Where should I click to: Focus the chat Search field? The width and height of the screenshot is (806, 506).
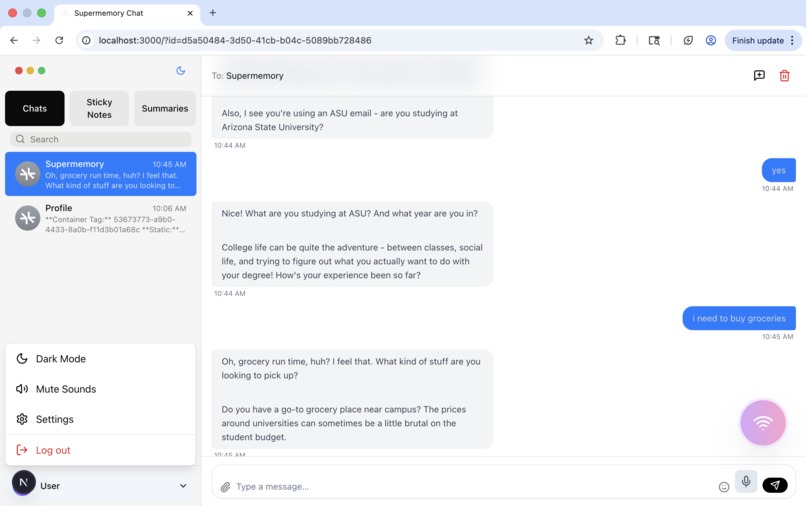tap(101, 139)
